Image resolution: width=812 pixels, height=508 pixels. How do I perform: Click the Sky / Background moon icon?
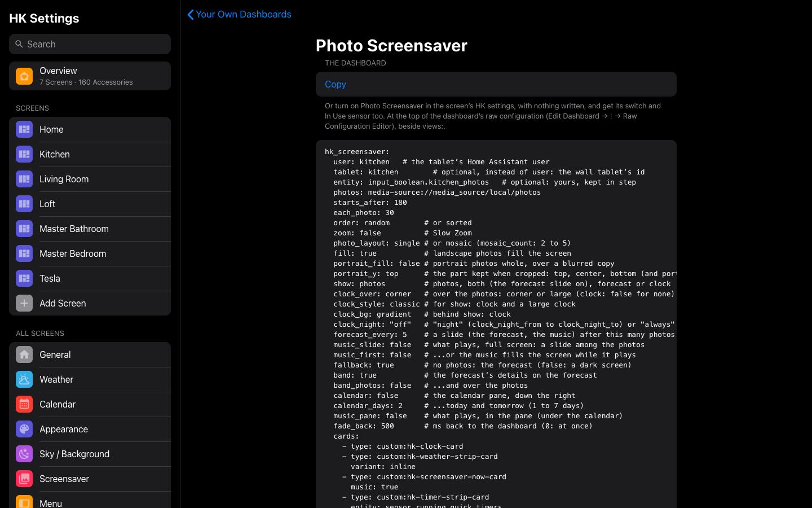[24, 454]
